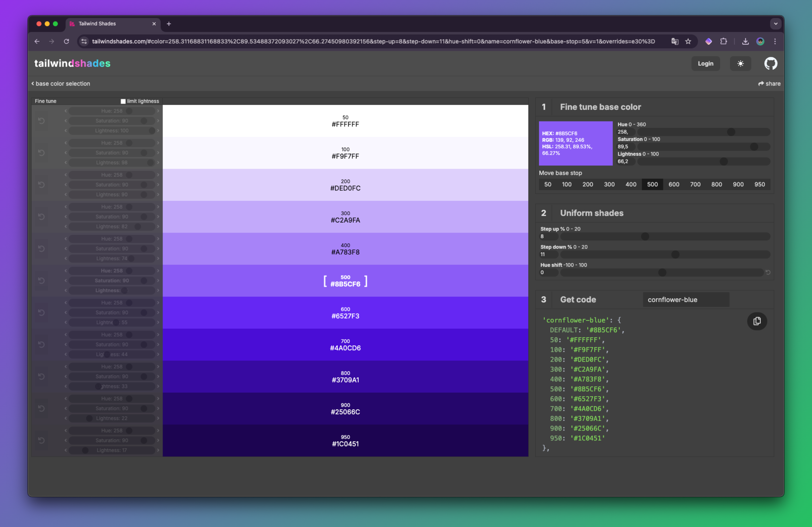Click the base Hue 0-360 slider

(704, 132)
